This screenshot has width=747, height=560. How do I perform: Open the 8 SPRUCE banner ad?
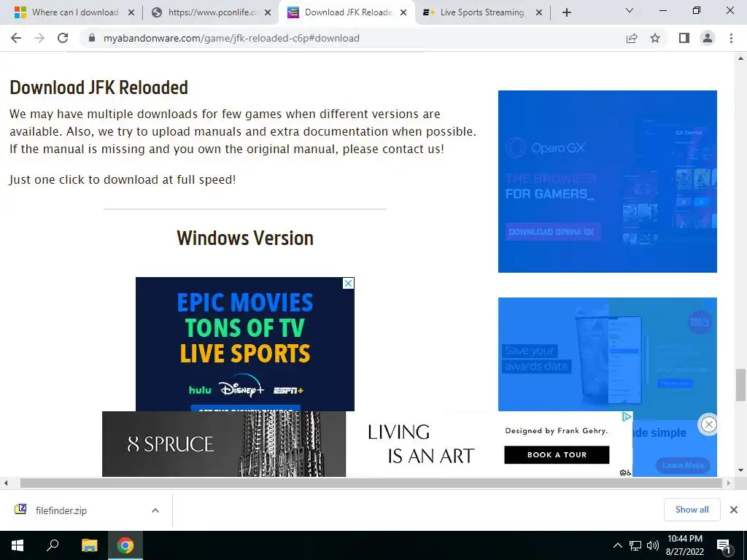[367, 444]
